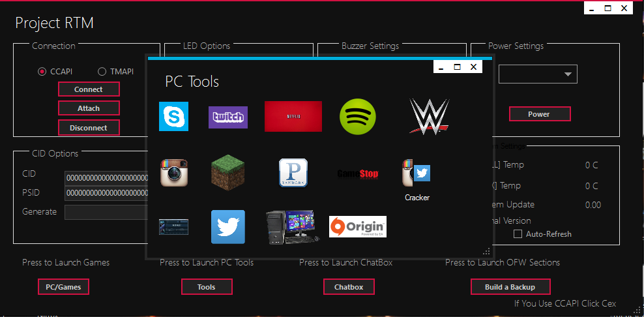The height and width of the screenshot is (317, 644).
Task: Click Build a Backup button
Action: [510, 286]
